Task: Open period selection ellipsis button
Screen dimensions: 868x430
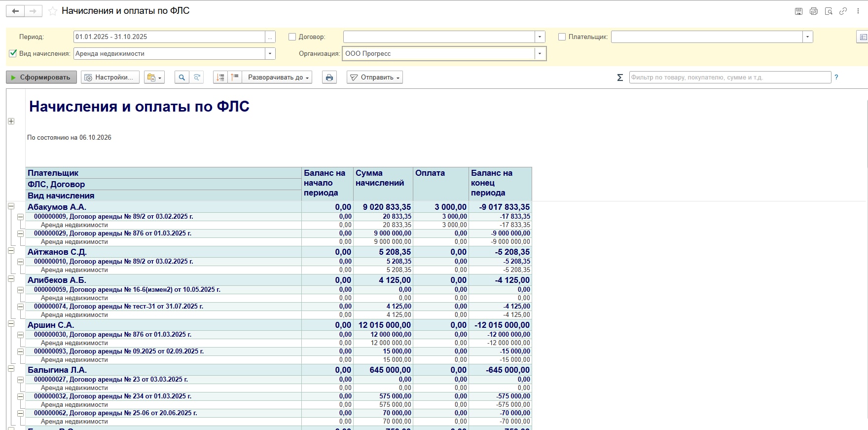Action: tap(270, 37)
